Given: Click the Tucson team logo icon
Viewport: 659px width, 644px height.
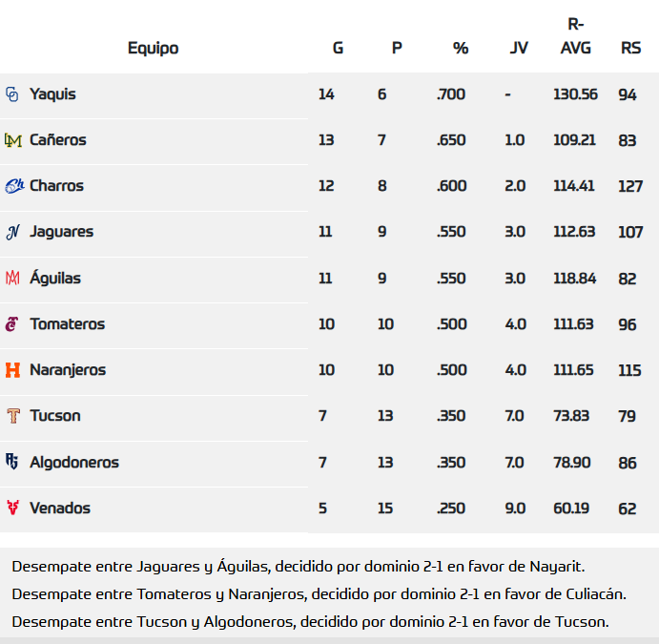Looking at the screenshot, I should pos(12,416).
